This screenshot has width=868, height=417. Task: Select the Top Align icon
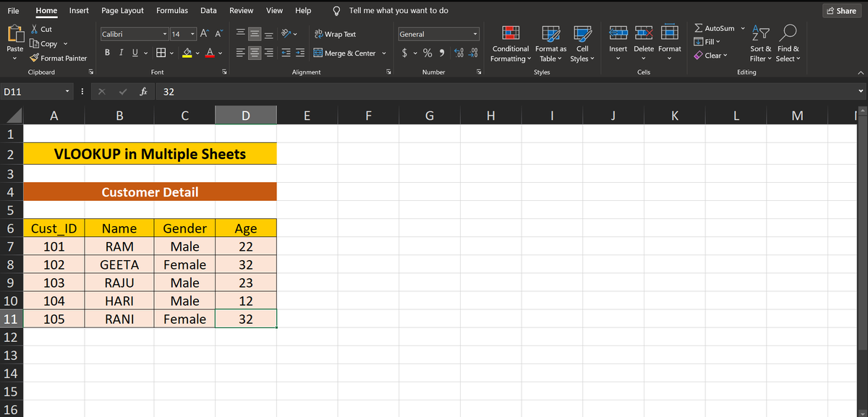pyautogui.click(x=242, y=34)
